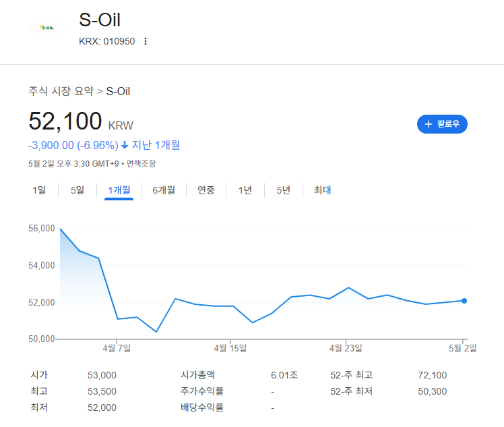Click the 배당수익률 label
Image resolution: width=504 pixels, height=427 pixels.
tap(202, 407)
